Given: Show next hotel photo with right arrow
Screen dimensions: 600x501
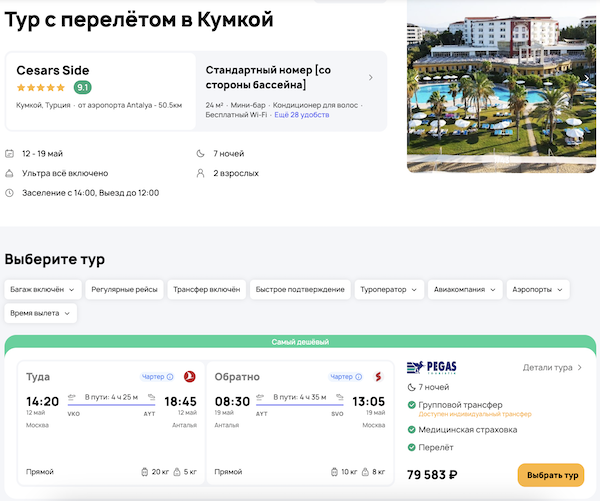Looking at the screenshot, I should (587, 78).
